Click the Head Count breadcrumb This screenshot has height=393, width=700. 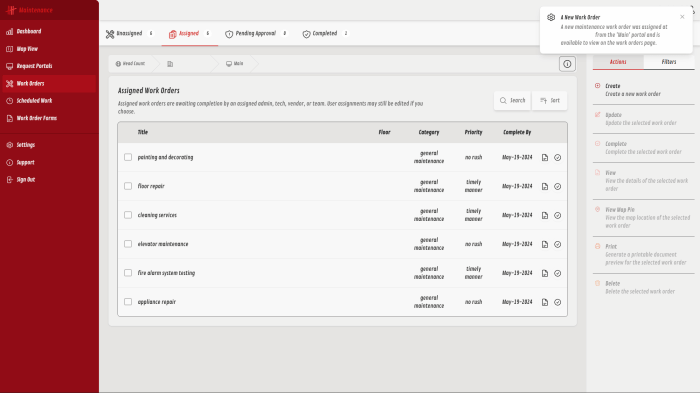tap(130, 64)
